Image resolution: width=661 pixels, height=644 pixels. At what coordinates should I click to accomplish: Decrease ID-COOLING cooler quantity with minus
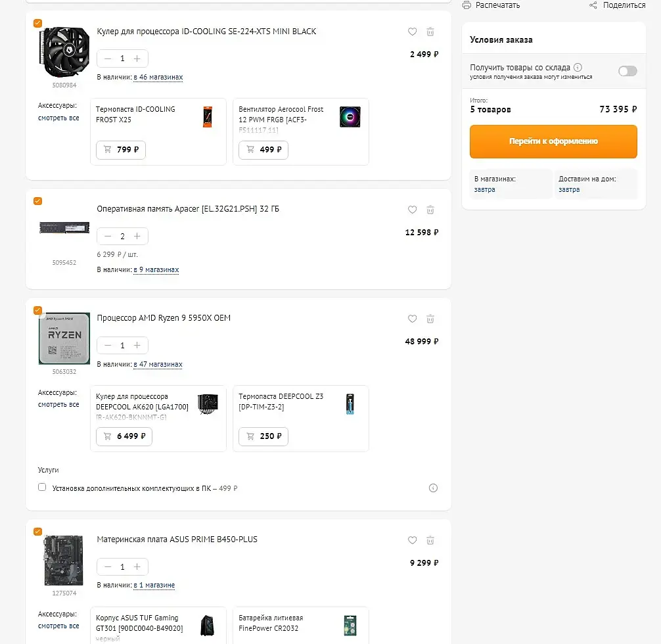(x=108, y=58)
